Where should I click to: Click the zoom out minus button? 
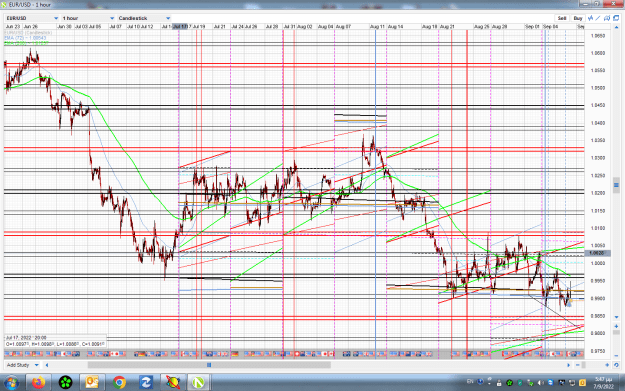pos(578,365)
